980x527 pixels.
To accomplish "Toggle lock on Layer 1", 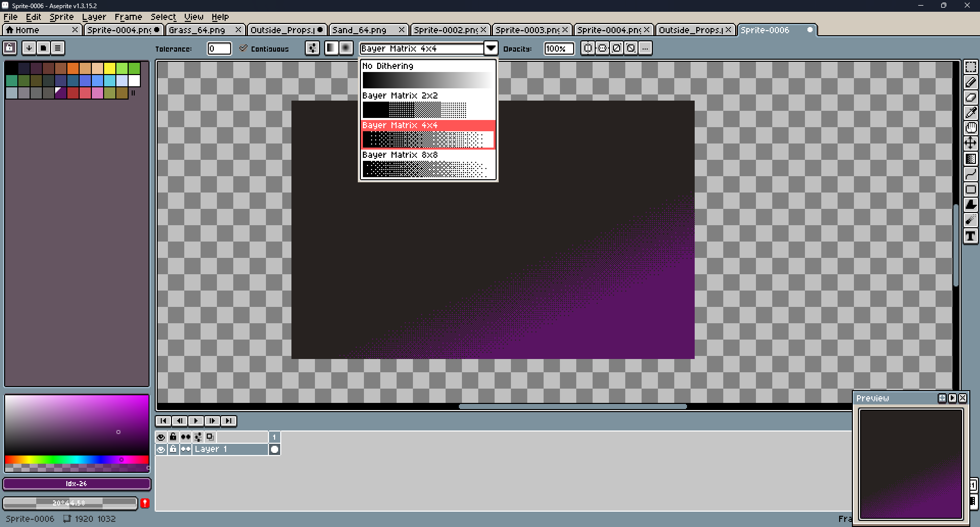I will 173,449.
